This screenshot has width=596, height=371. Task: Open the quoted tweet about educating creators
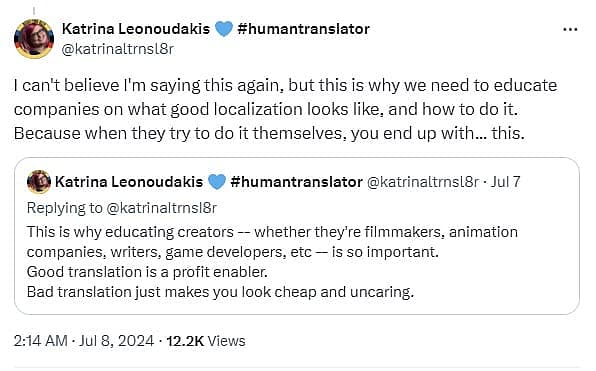[297, 236]
